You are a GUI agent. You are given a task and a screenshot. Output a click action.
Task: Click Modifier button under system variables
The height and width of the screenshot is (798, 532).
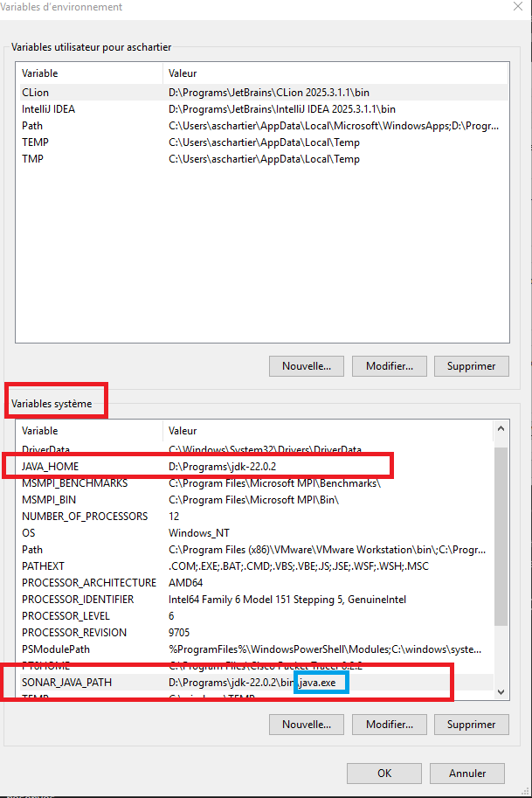389,725
